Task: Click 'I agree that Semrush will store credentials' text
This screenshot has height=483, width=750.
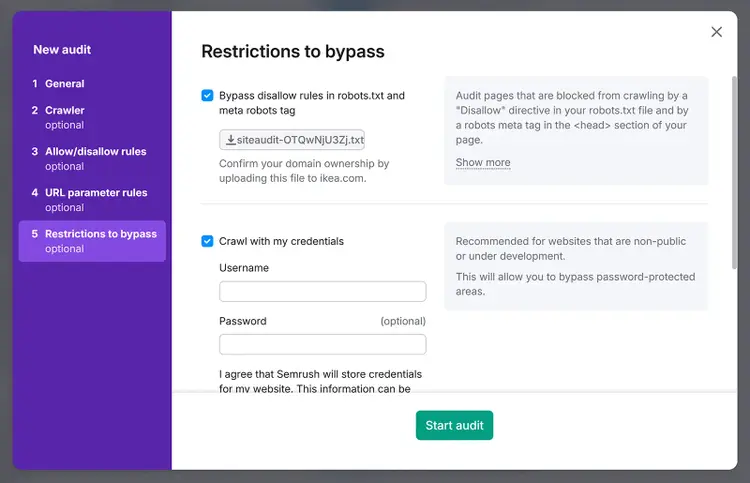Action: pos(320,381)
